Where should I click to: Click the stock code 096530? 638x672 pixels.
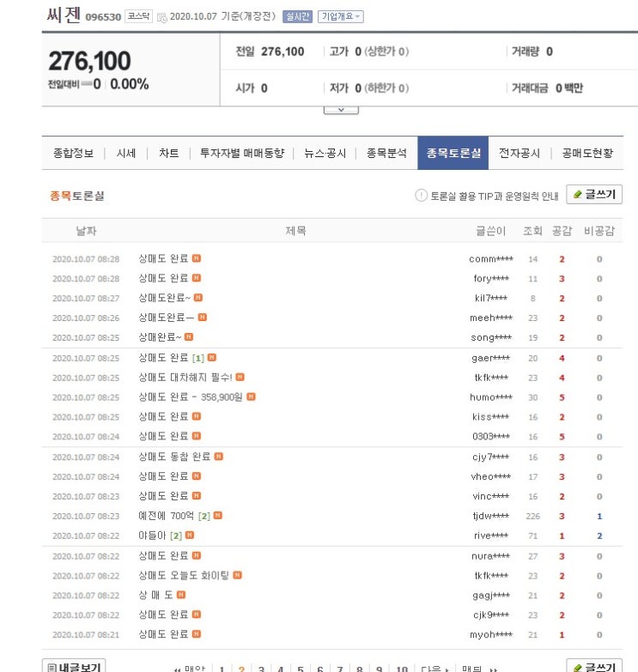(103, 17)
